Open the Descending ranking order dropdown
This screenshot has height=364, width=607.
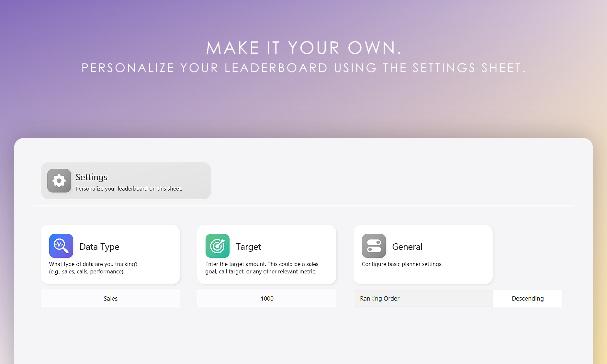527,298
